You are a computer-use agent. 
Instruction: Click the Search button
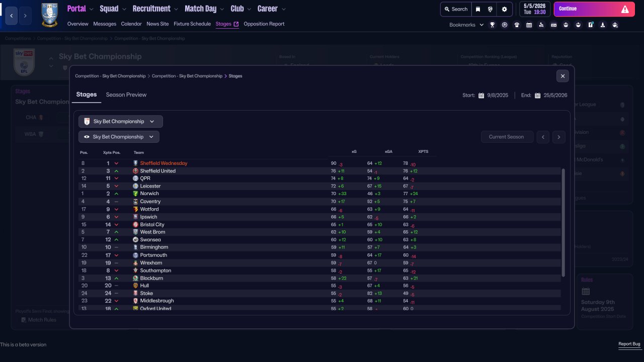click(x=456, y=9)
